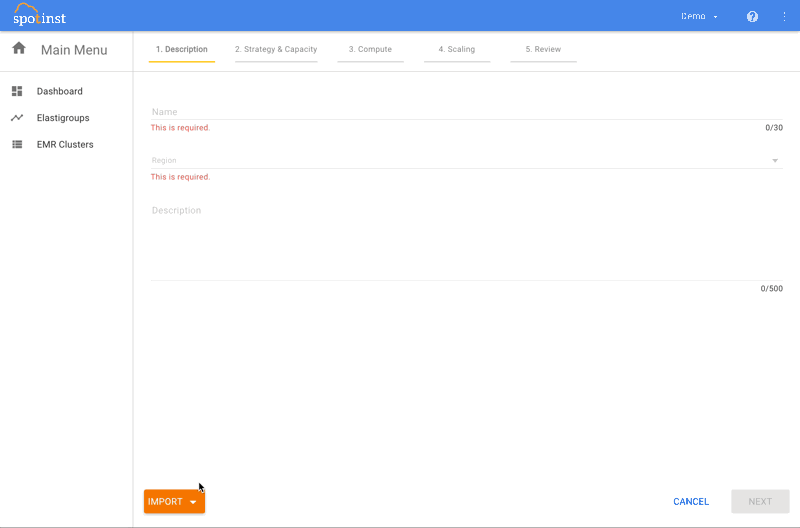The image size is (800, 528).
Task: Click into the Description text area
Action: tap(466, 240)
